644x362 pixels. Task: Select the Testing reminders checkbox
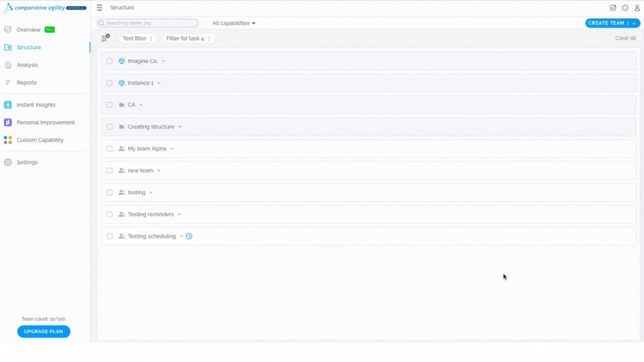click(110, 215)
